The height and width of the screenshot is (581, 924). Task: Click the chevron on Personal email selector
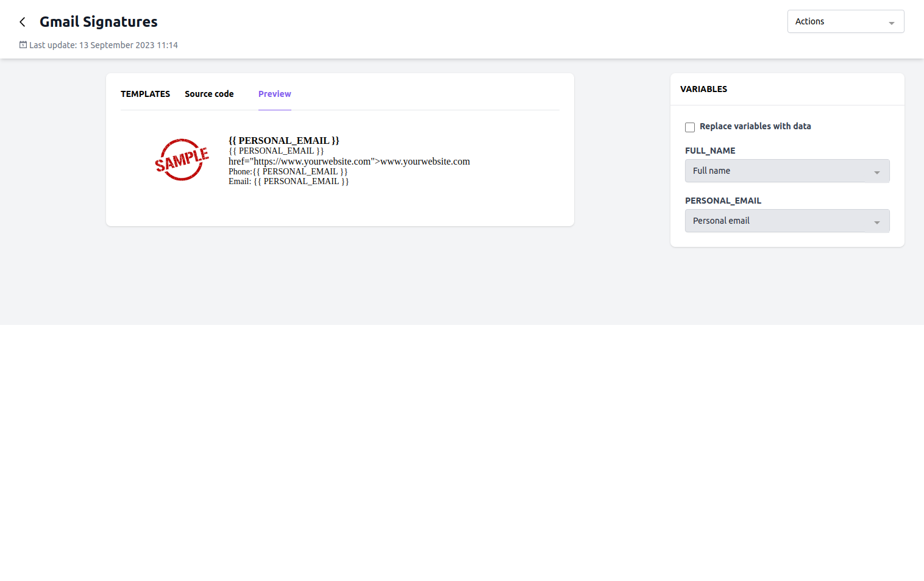point(878,221)
